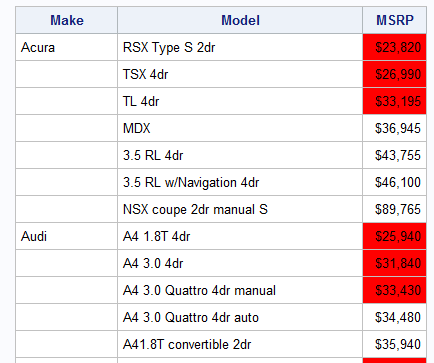Select the 3.5 RL 4dr model
The image size is (434, 363).
click(x=240, y=155)
